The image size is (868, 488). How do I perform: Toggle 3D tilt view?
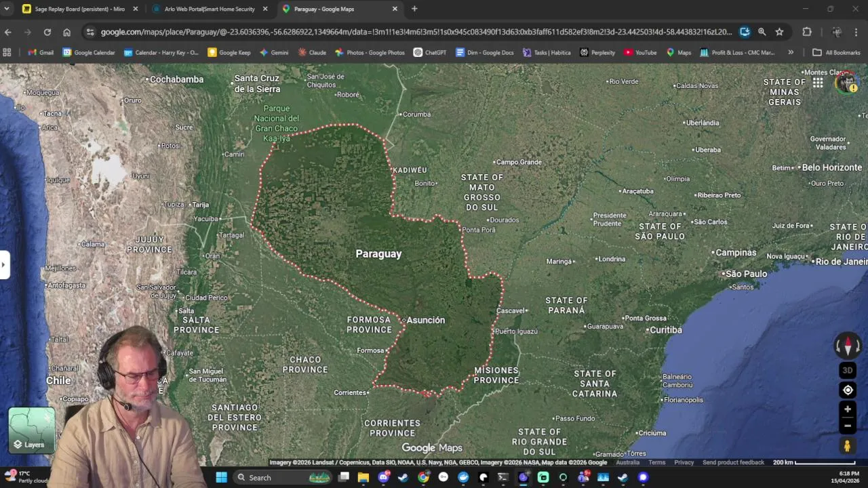click(x=847, y=370)
